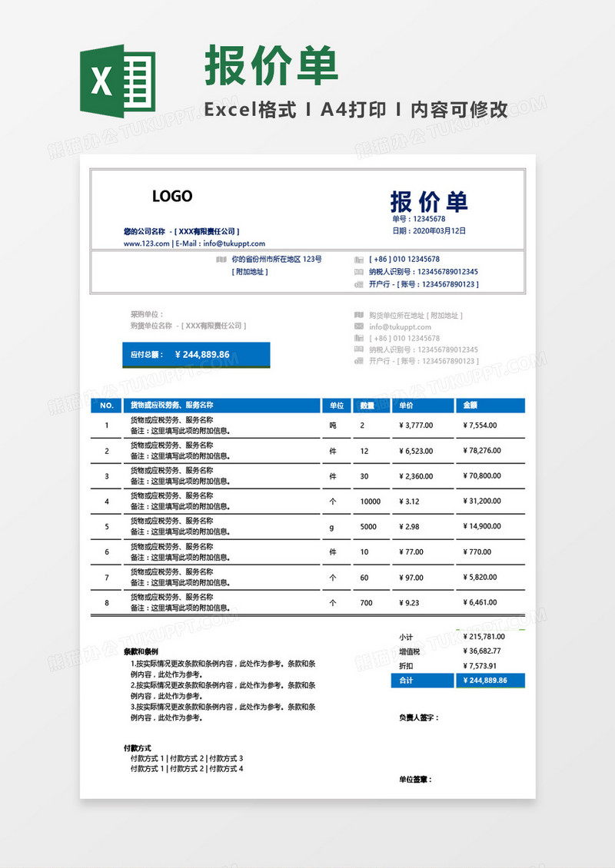
Task: Click the phone icon next to blue [+86] 010 12345678
Action: pyautogui.click(x=358, y=259)
